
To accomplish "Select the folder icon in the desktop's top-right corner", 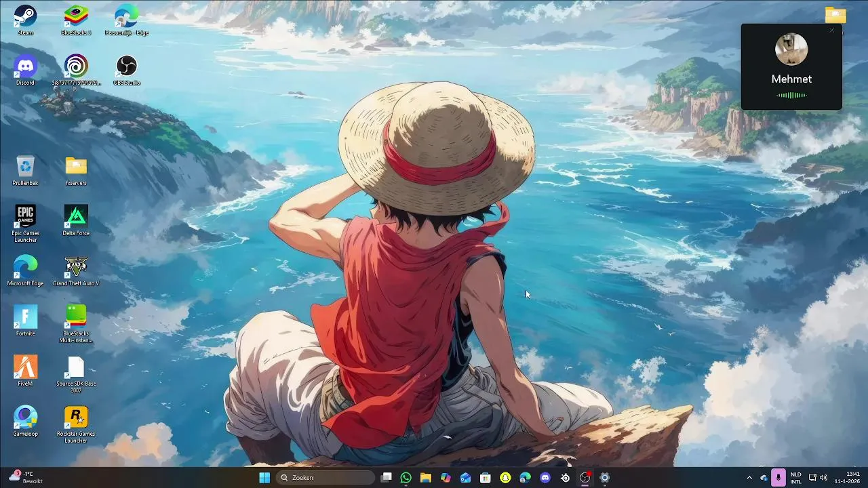I will click(835, 15).
